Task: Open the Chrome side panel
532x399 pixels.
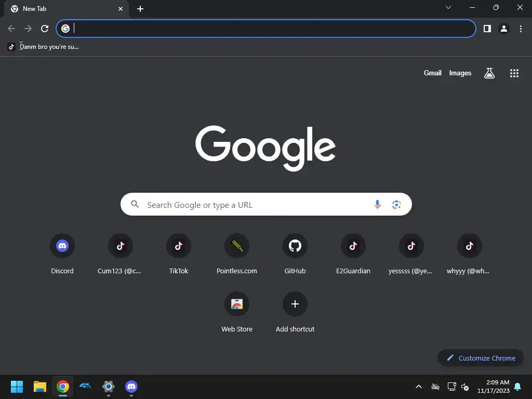Action: [487, 29]
